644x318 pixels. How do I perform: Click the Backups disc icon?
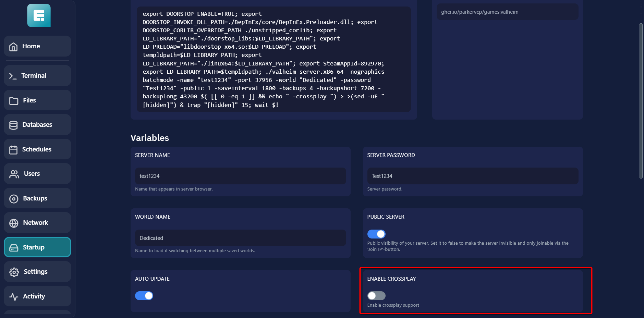point(14,199)
